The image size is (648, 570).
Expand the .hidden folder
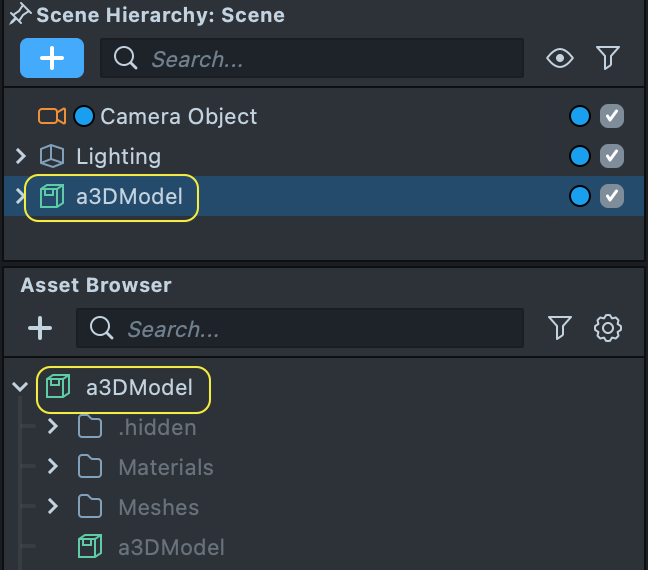(x=53, y=427)
